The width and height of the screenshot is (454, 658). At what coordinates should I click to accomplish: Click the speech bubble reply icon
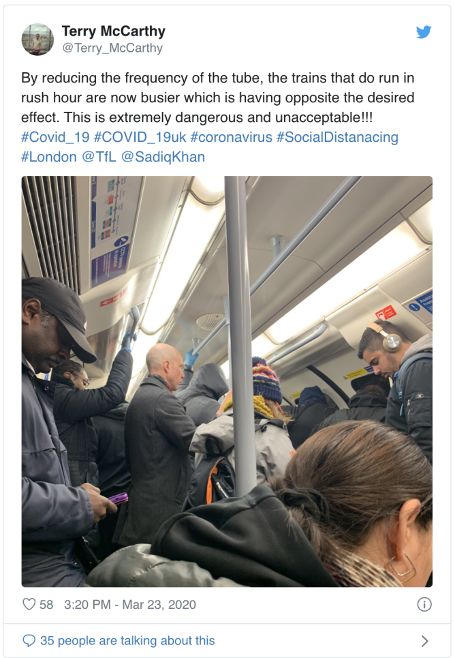29,641
